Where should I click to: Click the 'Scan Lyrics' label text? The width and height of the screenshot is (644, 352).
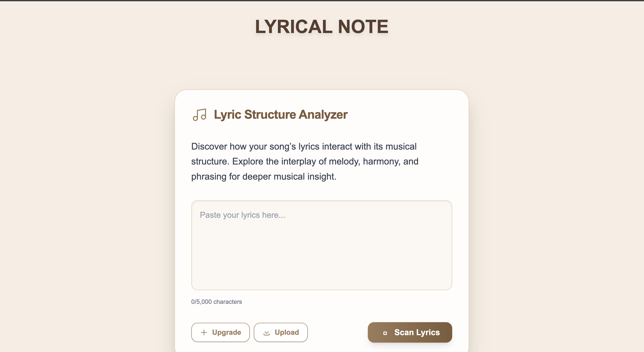tap(417, 332)
